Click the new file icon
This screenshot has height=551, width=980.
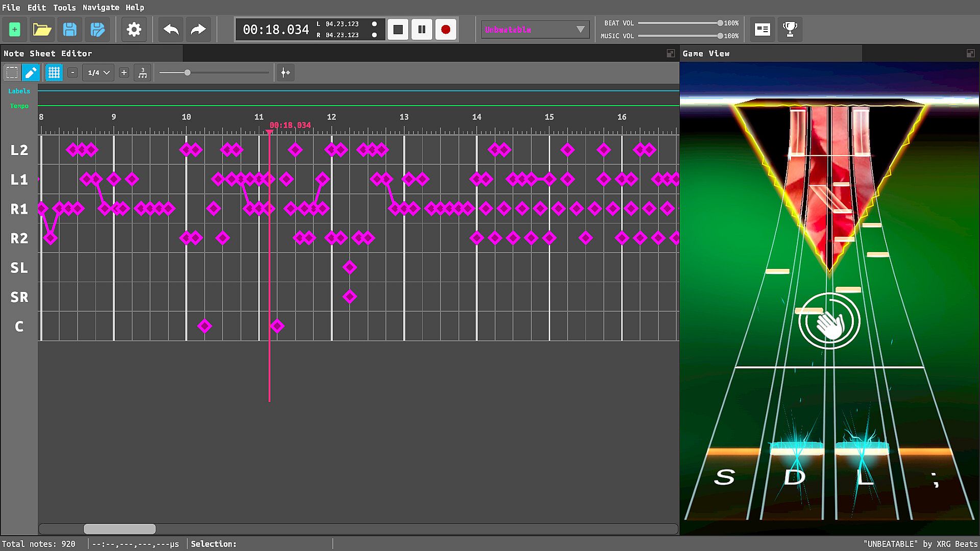coord(14,30)
